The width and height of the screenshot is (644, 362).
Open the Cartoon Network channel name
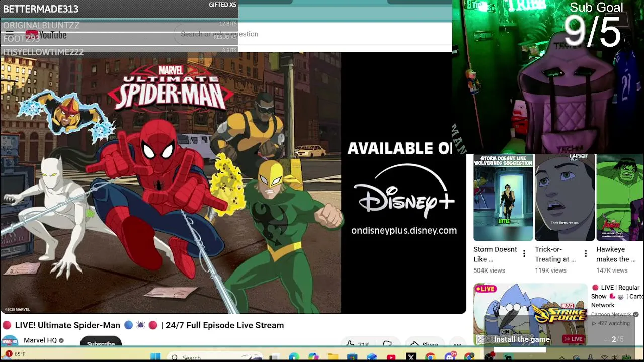click(x=611, y=314)
